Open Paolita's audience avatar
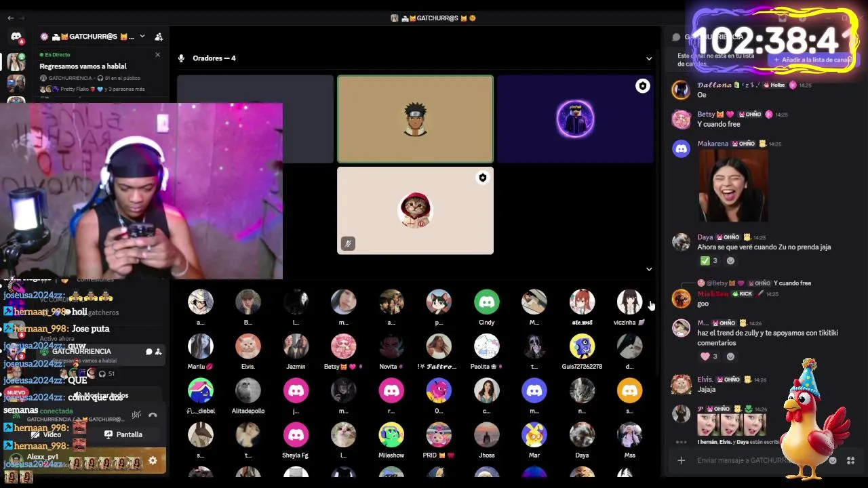 tap(486, 346)
